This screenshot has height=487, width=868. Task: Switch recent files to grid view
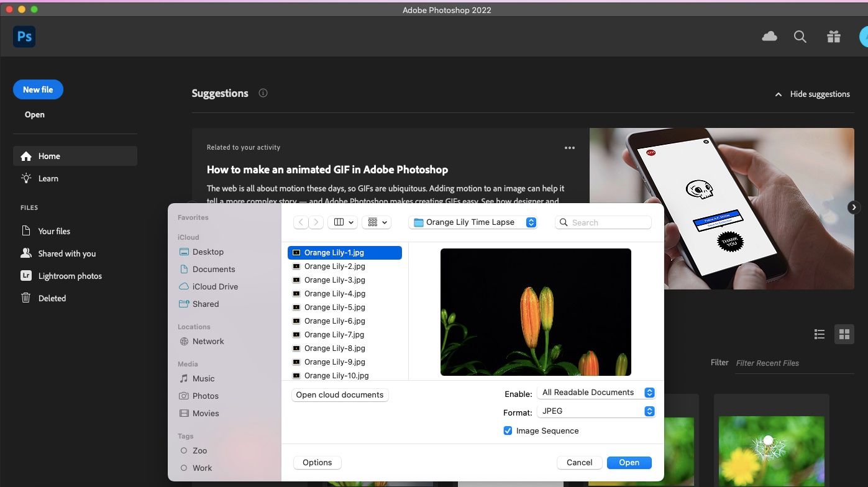click(x=844, y=334)
